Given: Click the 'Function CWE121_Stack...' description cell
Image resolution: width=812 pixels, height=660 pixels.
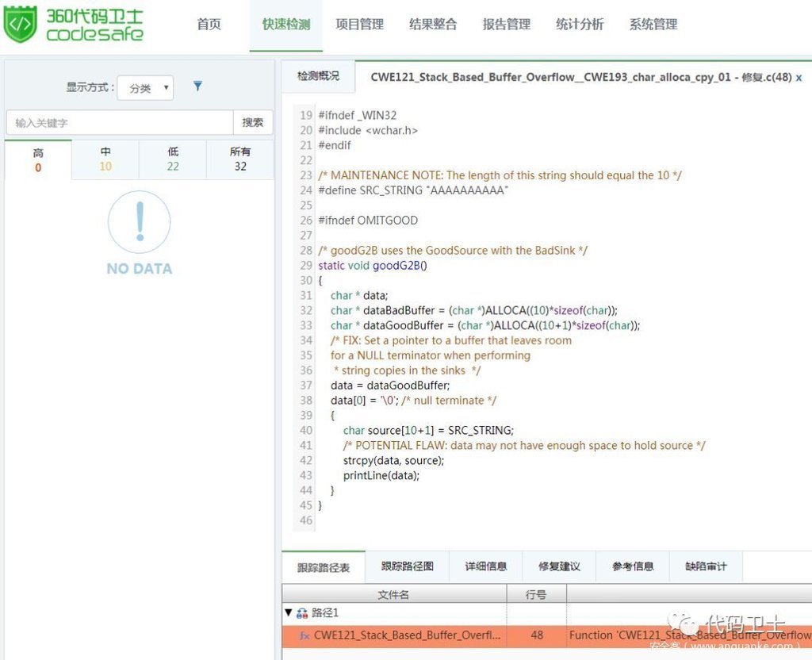Looking at the screenshot, I should point(689,635).
